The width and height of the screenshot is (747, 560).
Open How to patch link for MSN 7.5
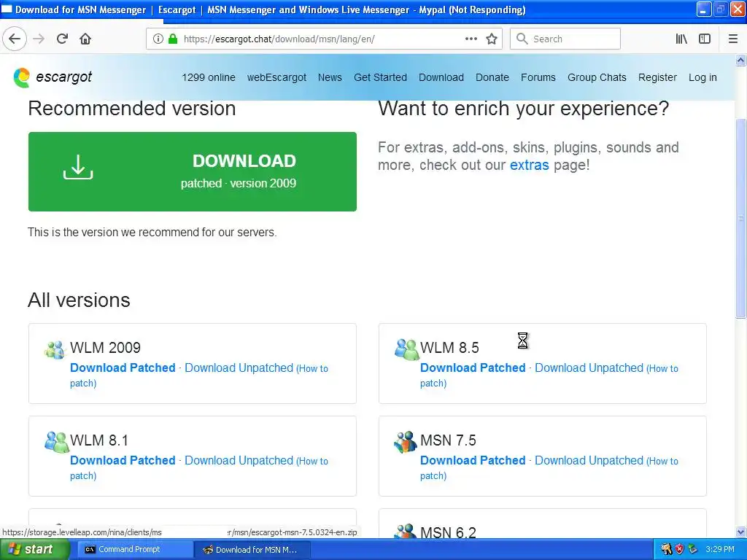pos(663,461)
